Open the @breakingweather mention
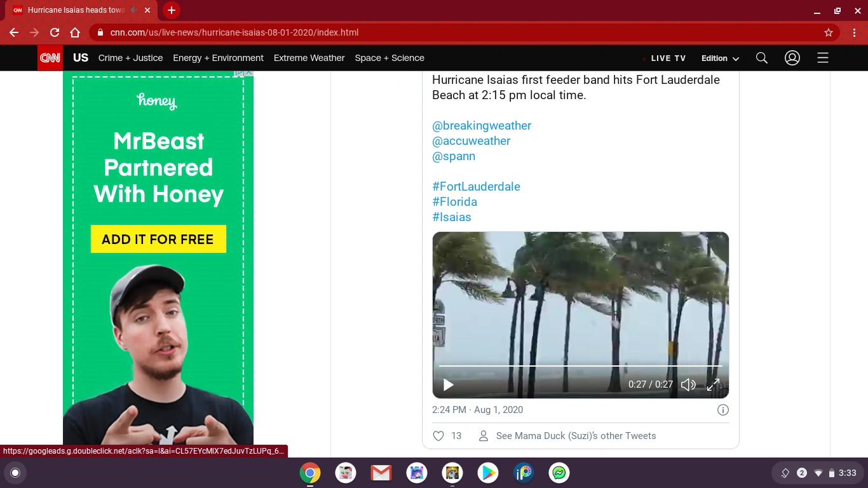Image resolution: width=868 pixels, height=488 pixels. click(482, 126)
